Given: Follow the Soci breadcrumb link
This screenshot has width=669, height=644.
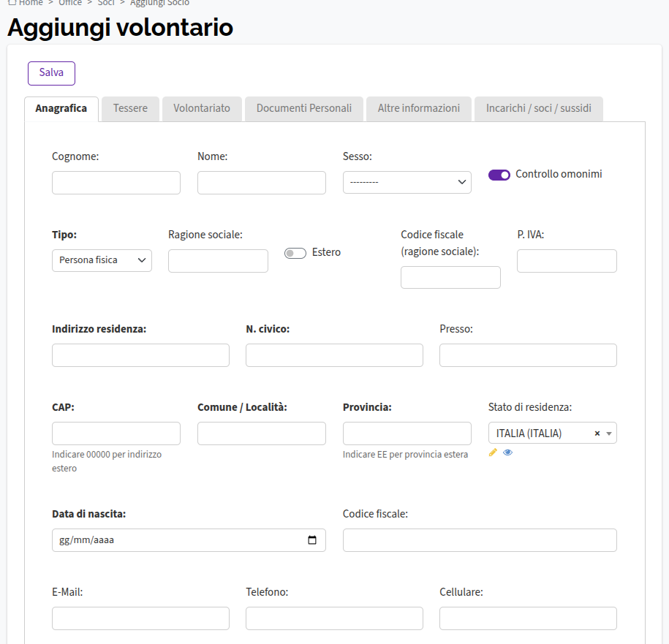Looking at the screenshot, I should pos(106,3).
